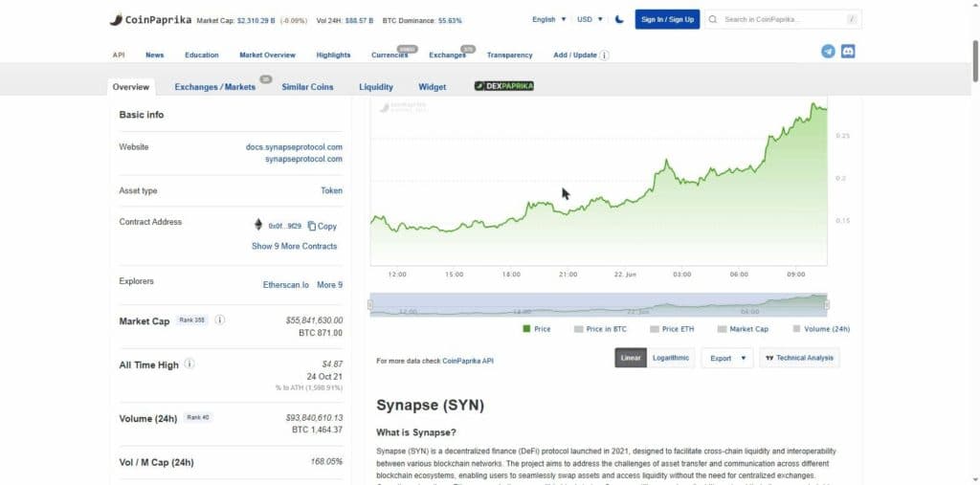Open the Widget tab
Image resolution: width=980 pixels, height=485 pixels.
pos(433,87)
